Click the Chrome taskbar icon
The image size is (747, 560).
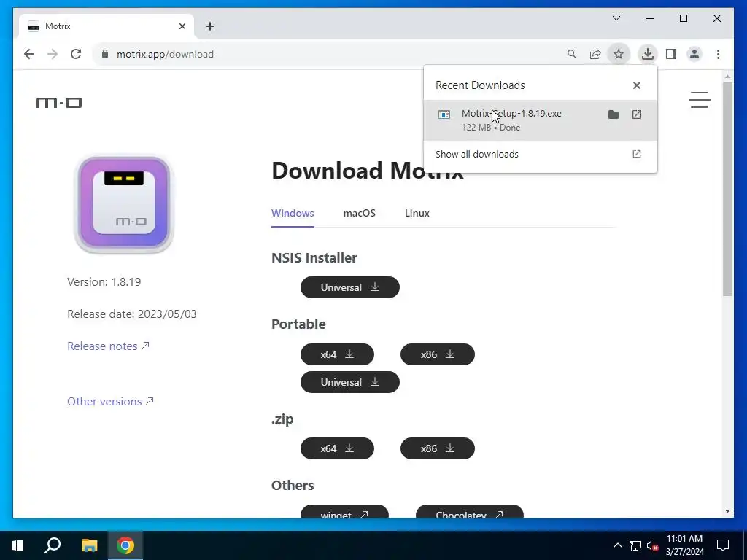[x=125, y=545]
